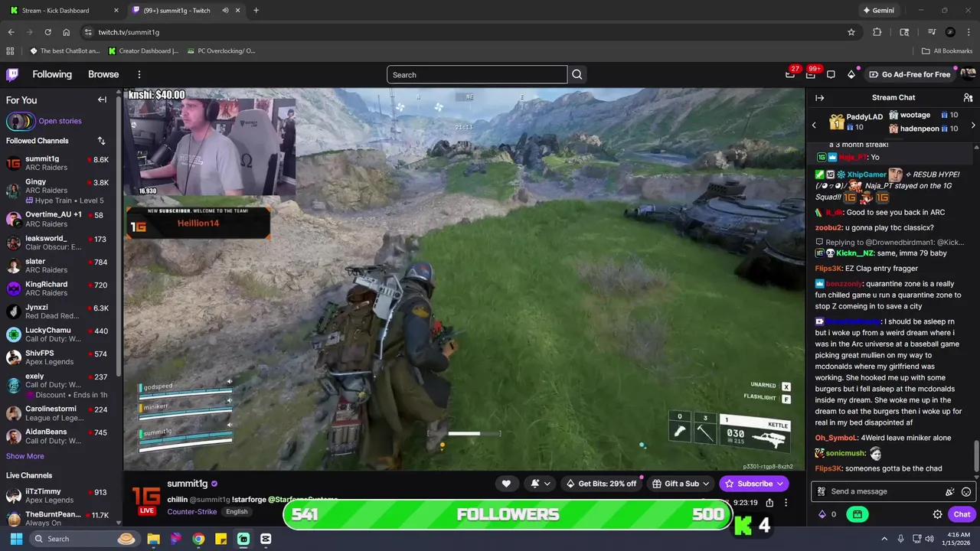Show next gift leaderboard entries with right chevron
This screenshot has height=551, width=980.
tap(973, 125)
